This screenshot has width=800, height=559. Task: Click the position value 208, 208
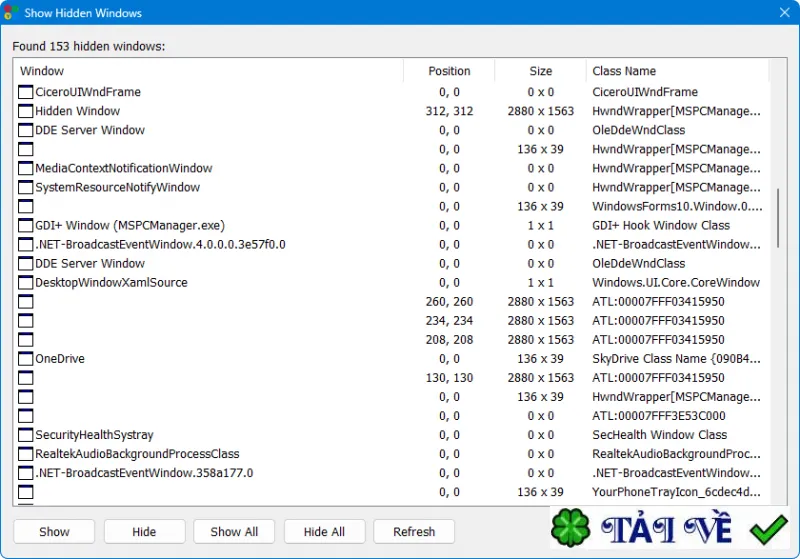[x=449, y=340]
